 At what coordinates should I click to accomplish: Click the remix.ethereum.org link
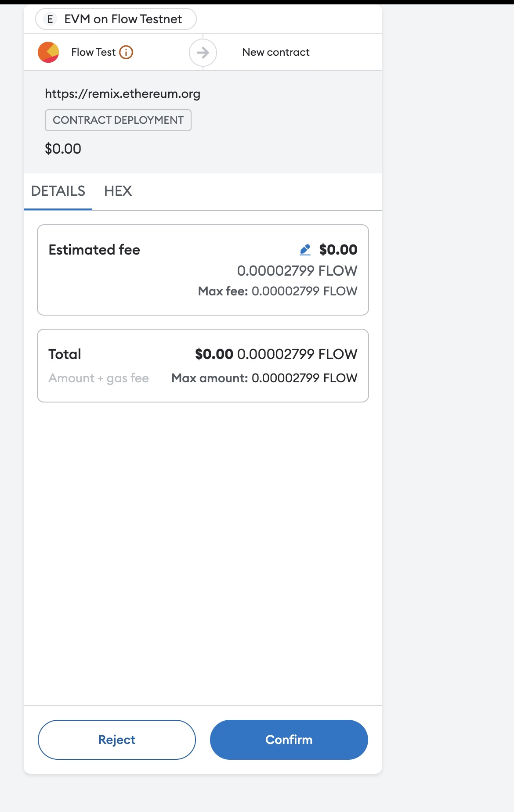click(x=122, y=93)
